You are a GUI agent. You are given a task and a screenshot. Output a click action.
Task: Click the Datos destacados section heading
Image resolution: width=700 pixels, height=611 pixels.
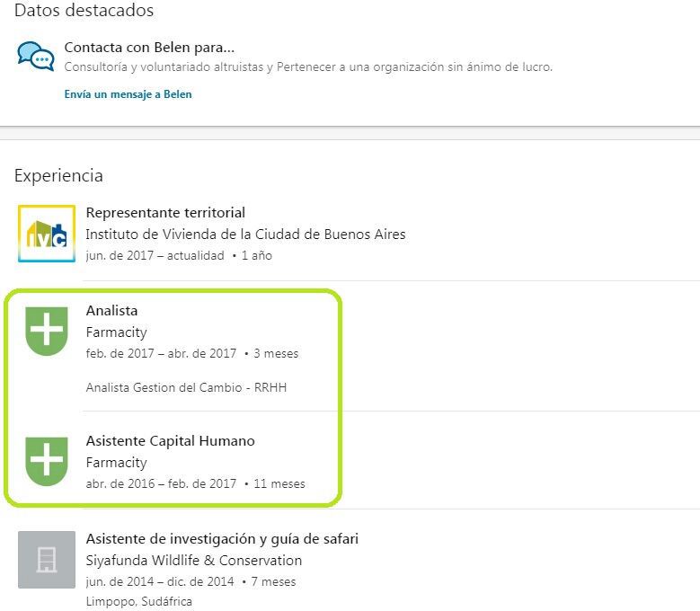tap(84, 11)
